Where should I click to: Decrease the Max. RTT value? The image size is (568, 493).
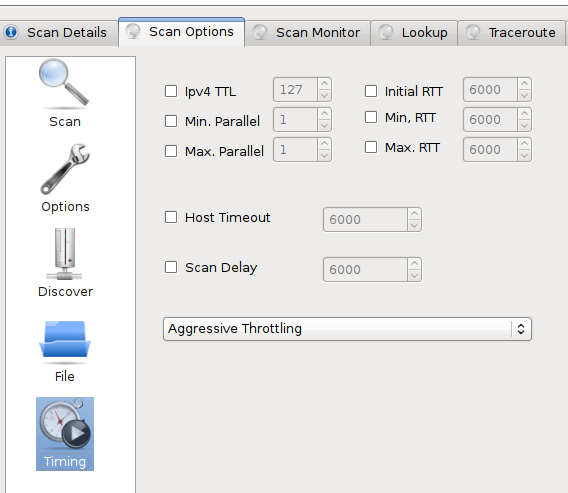point(524,156)
